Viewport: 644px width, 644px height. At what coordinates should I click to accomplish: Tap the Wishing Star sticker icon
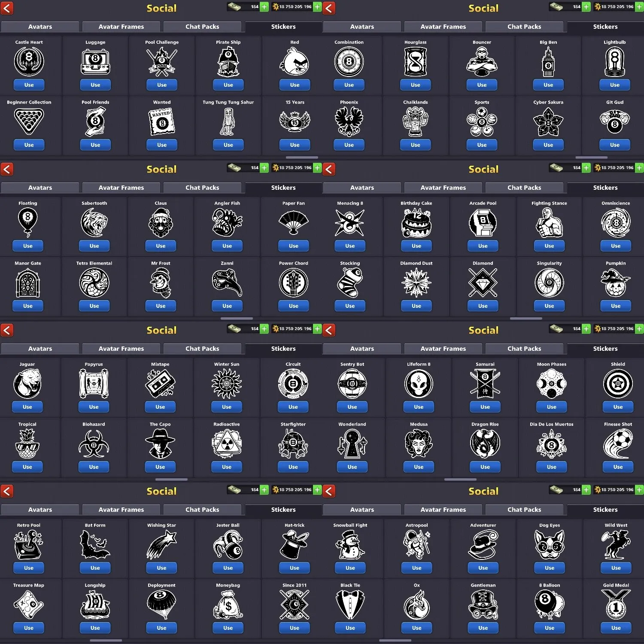(161, 544)
